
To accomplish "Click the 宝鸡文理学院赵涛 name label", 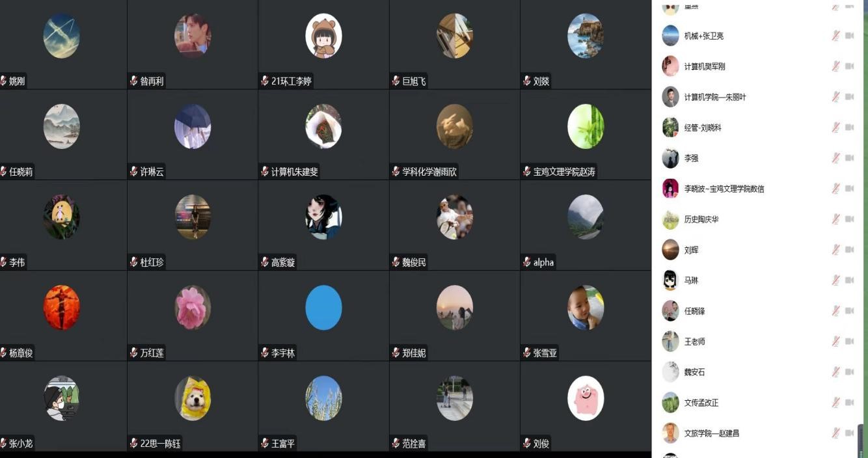I will (x=564, y=172).
